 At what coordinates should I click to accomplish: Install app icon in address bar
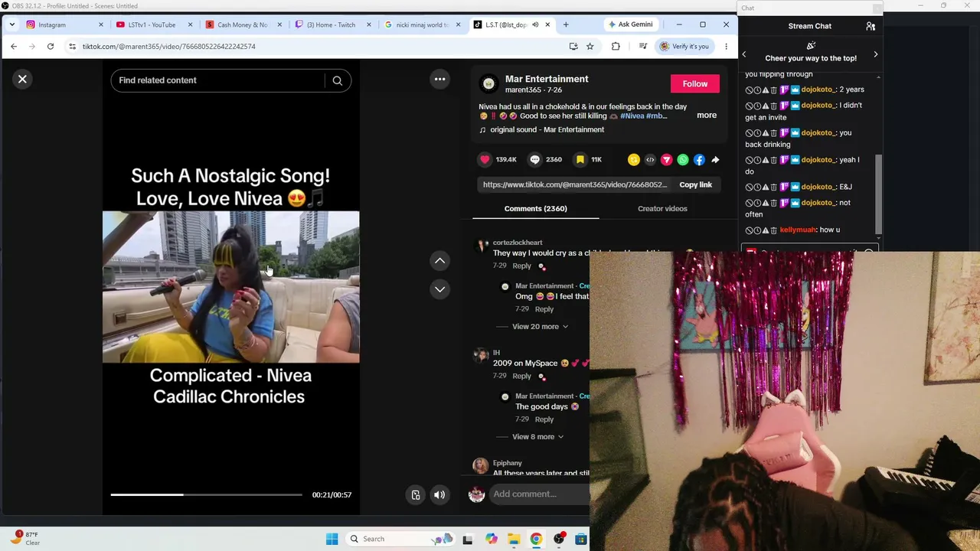(573, 46)
